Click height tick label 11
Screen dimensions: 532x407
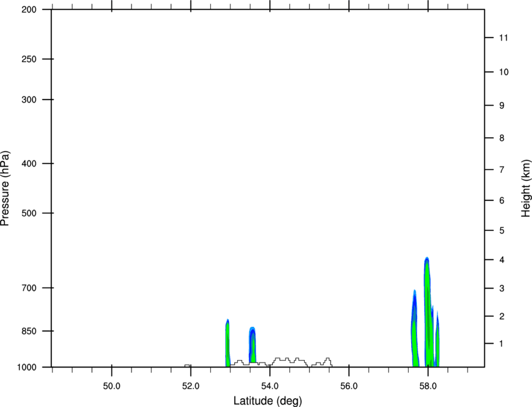point(503,38)
